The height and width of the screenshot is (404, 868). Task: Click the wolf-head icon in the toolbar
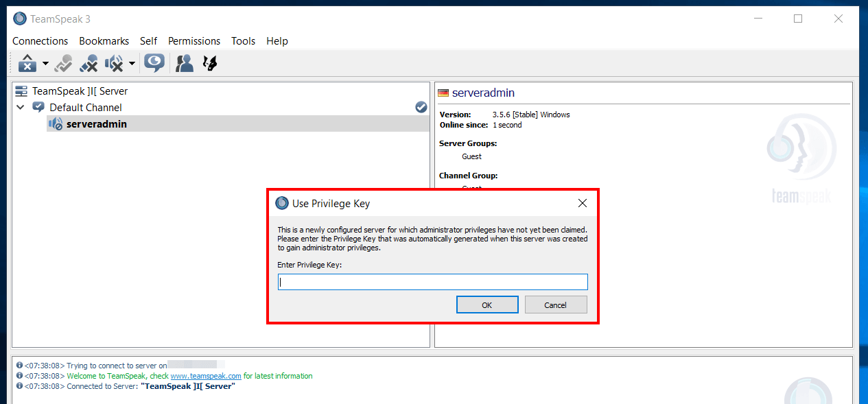(x=210, y=64)
